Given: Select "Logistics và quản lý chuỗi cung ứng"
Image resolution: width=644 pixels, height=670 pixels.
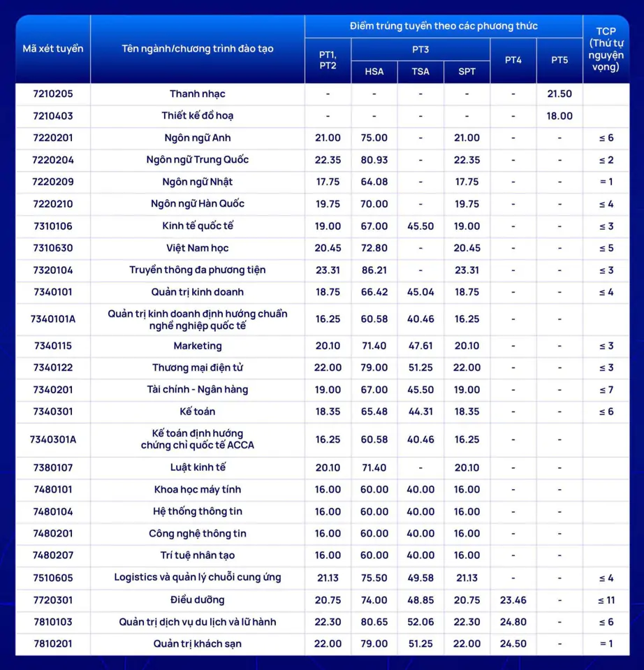Looking at the screenshot, I should (197, 578).
